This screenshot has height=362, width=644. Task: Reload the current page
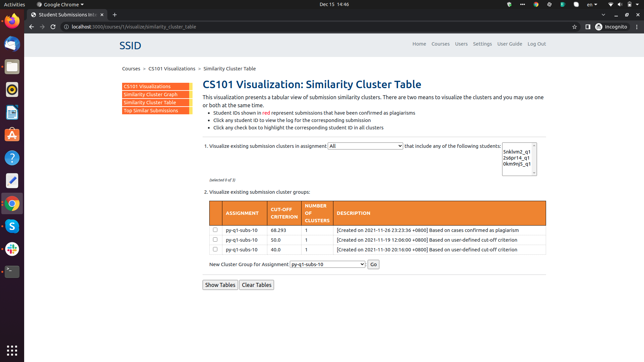coord(53,27)
